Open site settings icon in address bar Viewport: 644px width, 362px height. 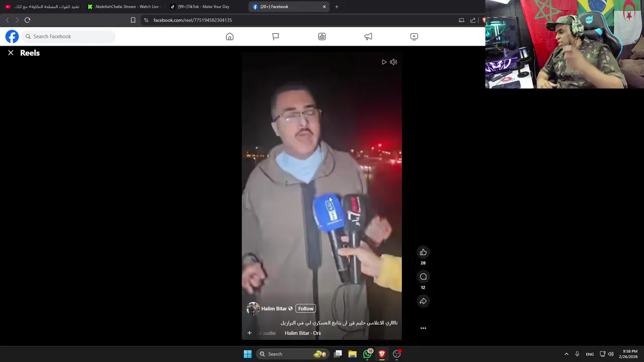(x=146, y=20)
